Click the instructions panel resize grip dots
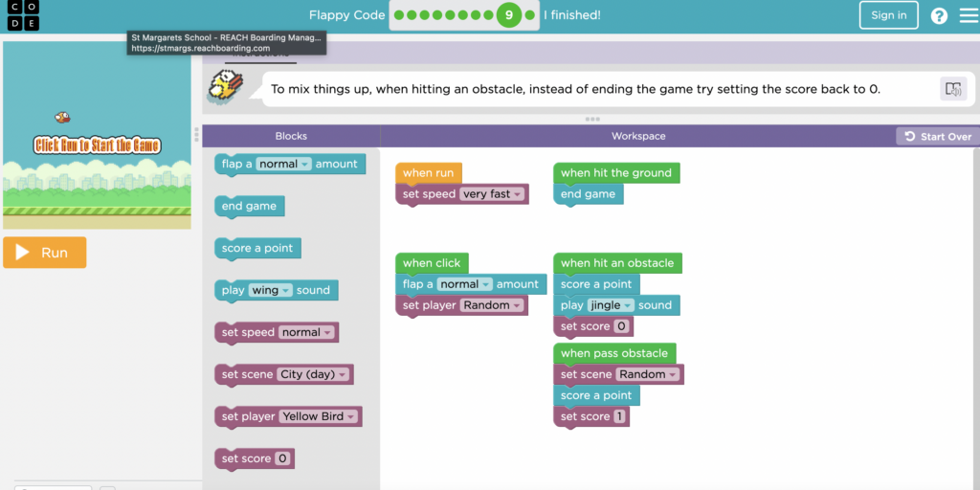The width and height of the screenshot is (980, 490). [x=591, y=119]
